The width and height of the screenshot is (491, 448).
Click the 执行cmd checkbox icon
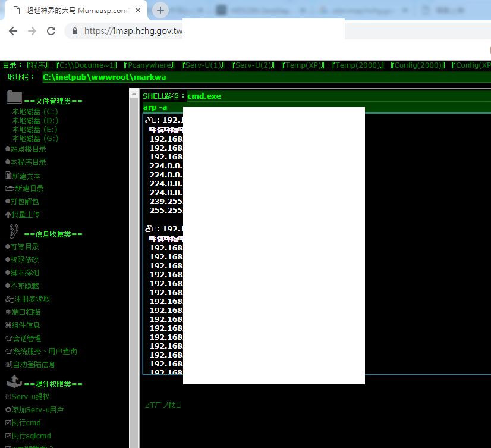[x=8, y=422]
